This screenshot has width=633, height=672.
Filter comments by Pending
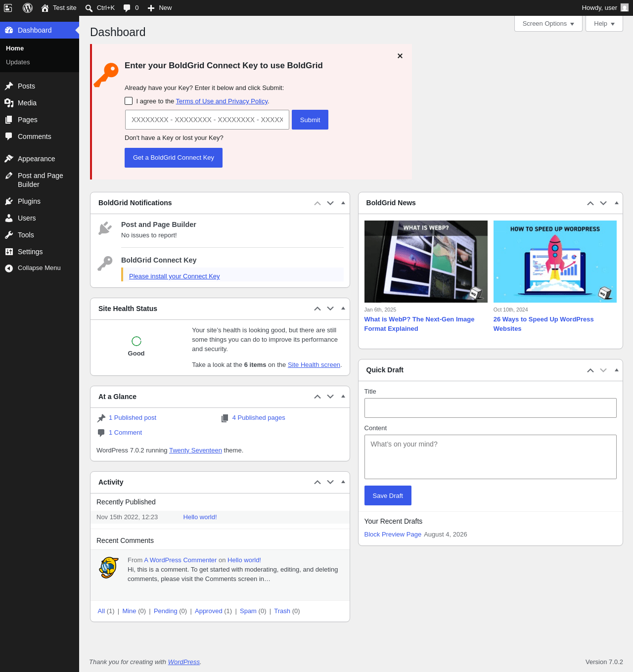point(166,611)
